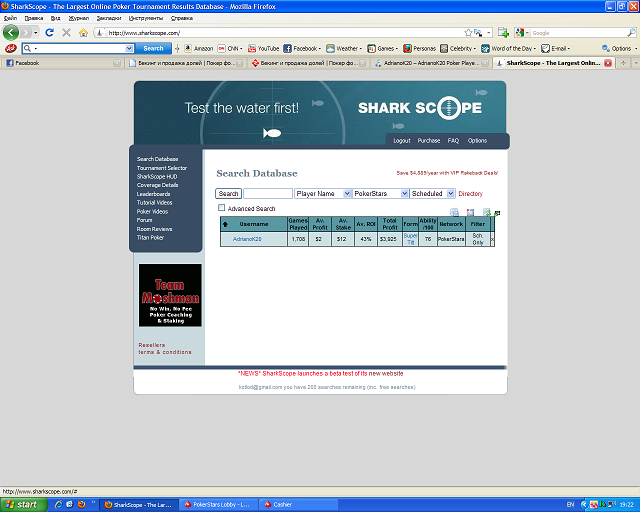Open the Games toolbar button
The width and height of the screenshot is (640, 512).
point(382,49)
